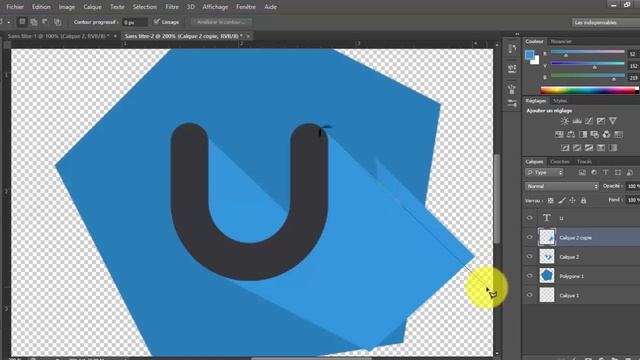Image resolution: width=640 pixels, height=360 pixels.
Task: Switch to the Couches tab
Action: click(560, 162)
